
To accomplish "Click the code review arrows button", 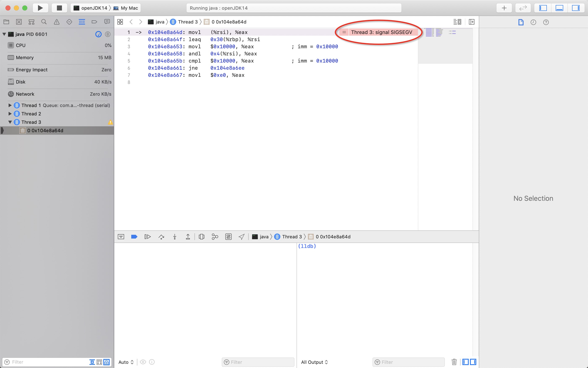I will [x=523, y=8].
